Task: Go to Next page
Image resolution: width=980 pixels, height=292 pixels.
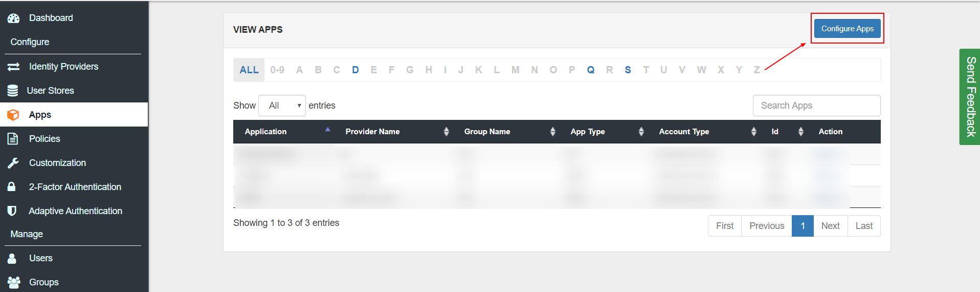Action: [x=831, y=226]
